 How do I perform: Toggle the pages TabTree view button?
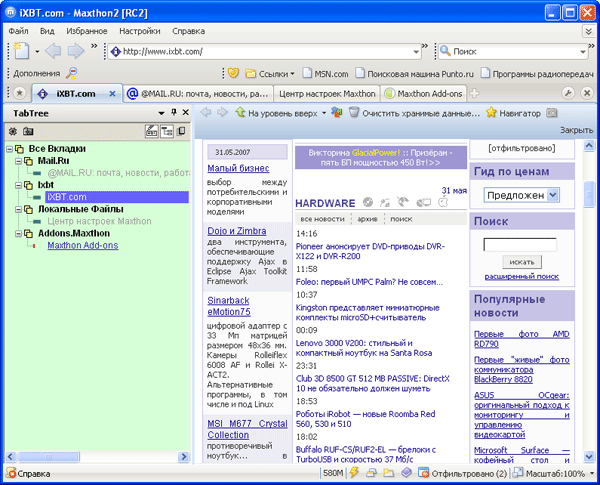(x=181, y=131)
